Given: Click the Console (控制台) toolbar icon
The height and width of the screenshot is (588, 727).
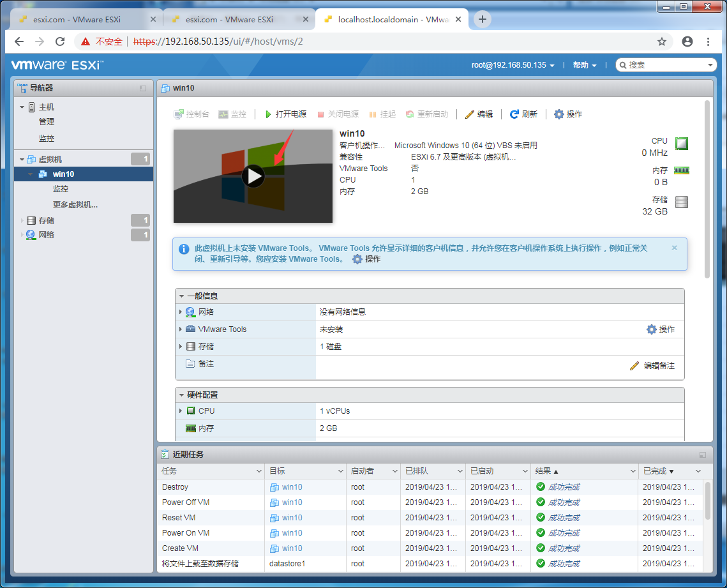Looking at the screenshot, I should coord(191,114).
